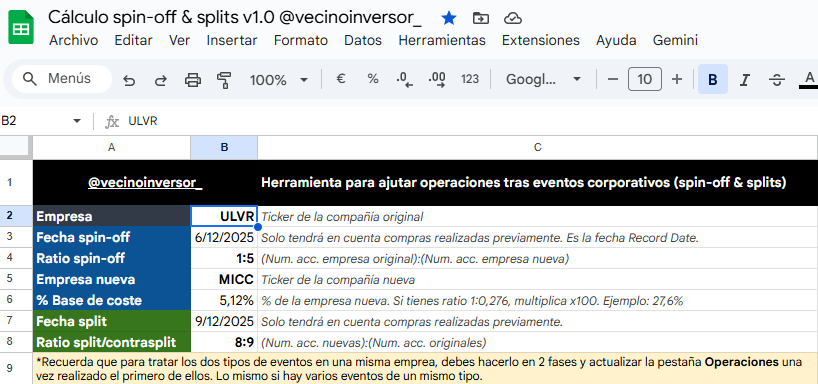Decrease font size with minus button
The width and height of the screenshot is (818, 384).
click(613, 79)
